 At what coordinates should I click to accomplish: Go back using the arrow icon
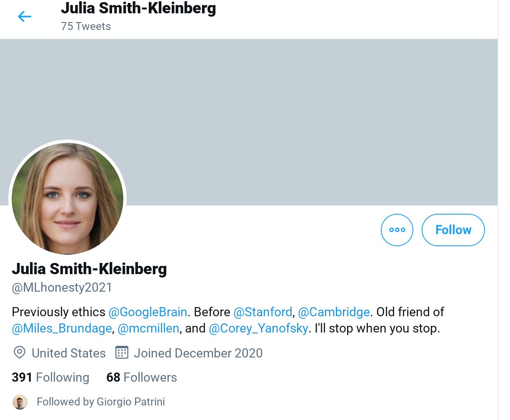click(x=25, y=17)
